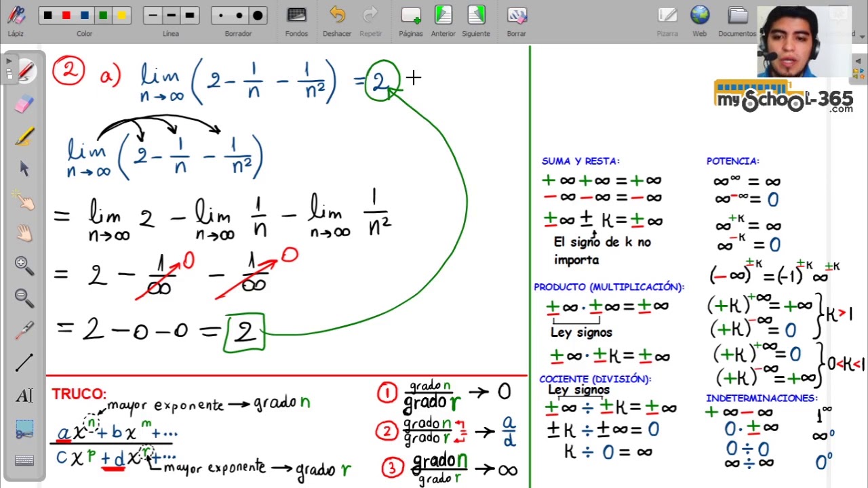Select the straight line tool
868x488 pixels.
(x=24, y=363)
